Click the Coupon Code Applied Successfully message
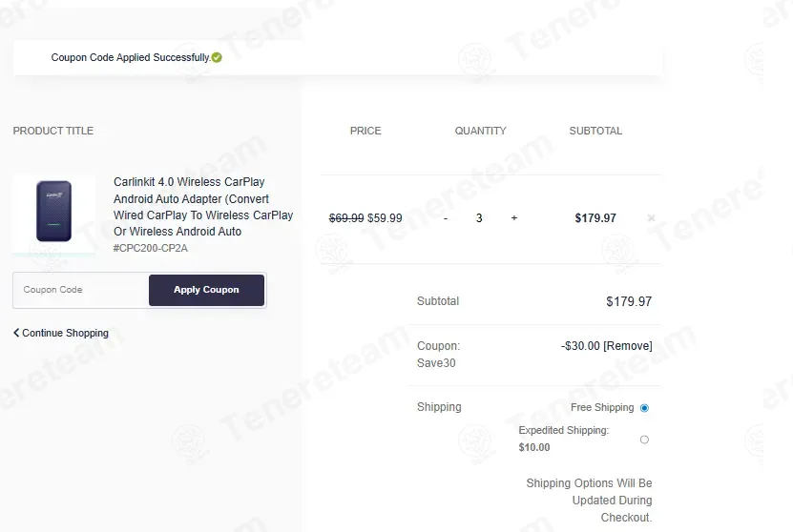This screenshot has width=793, height=532. coord(131,57)
